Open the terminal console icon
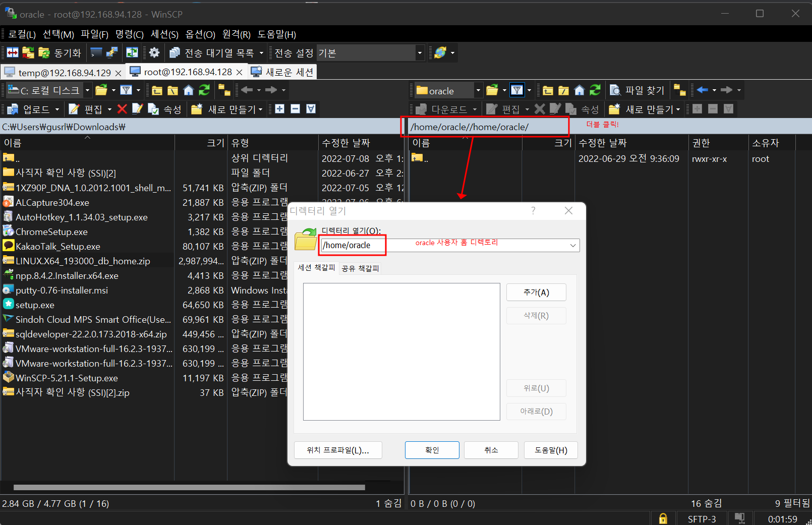The width and height of the screenshot is (812, 525). tap(96, 52)
